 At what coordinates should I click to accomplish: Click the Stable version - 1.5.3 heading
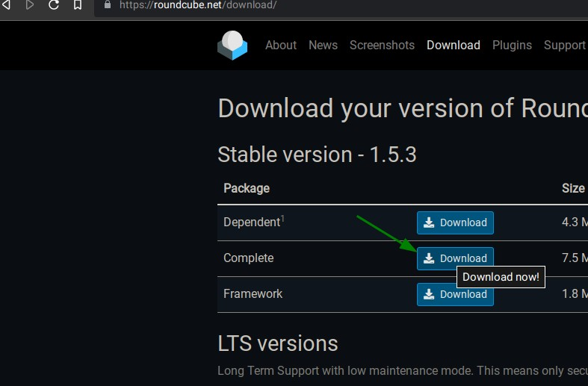(x=317, y=155)
